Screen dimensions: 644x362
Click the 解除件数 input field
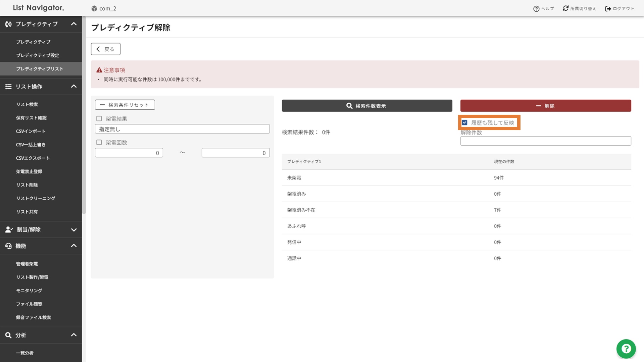545,141
